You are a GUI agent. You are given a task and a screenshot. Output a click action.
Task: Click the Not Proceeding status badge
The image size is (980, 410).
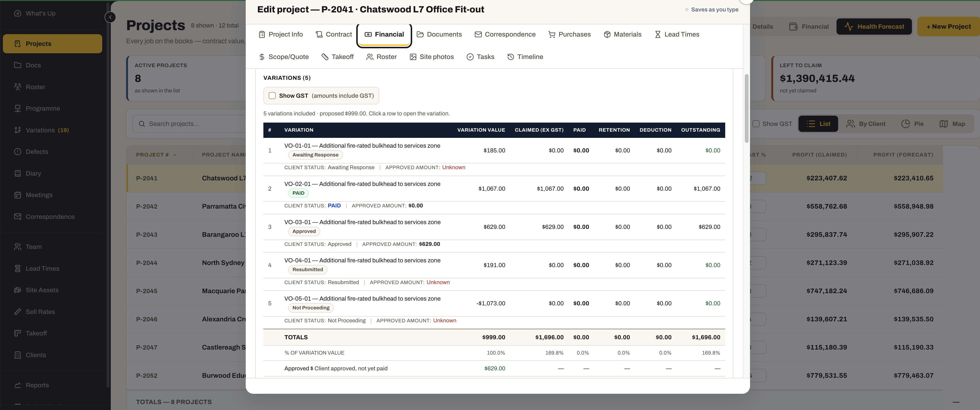coord(311,307)
